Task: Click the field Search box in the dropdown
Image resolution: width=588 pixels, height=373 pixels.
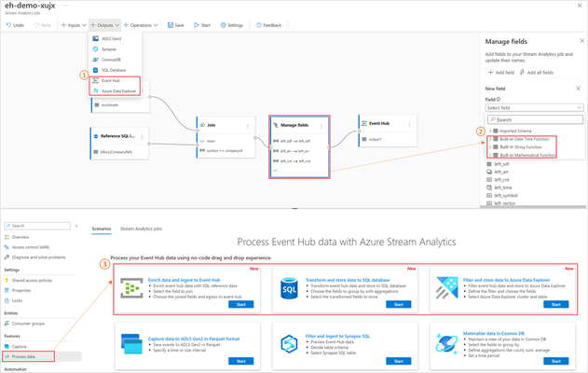Action: [x=535, y=119]
